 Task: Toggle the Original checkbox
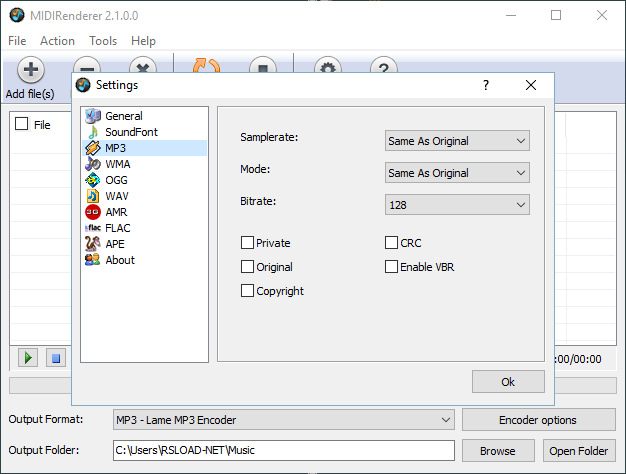pyautogui.click(x=247, y=266)
